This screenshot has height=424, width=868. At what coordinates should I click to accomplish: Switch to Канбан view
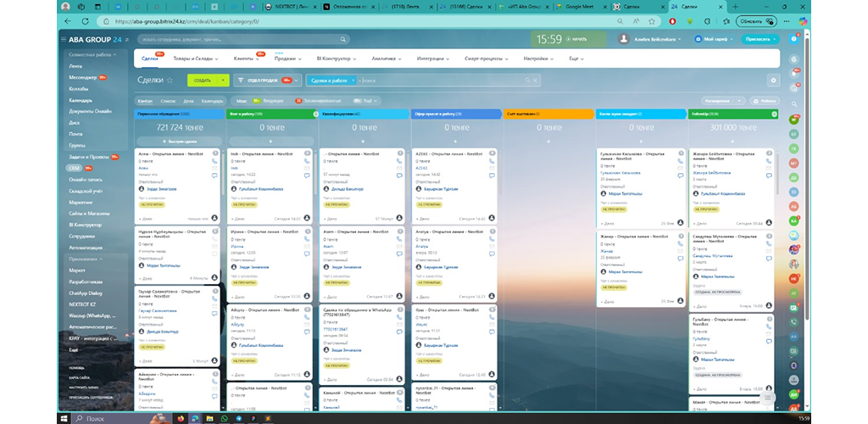(145, 101)
